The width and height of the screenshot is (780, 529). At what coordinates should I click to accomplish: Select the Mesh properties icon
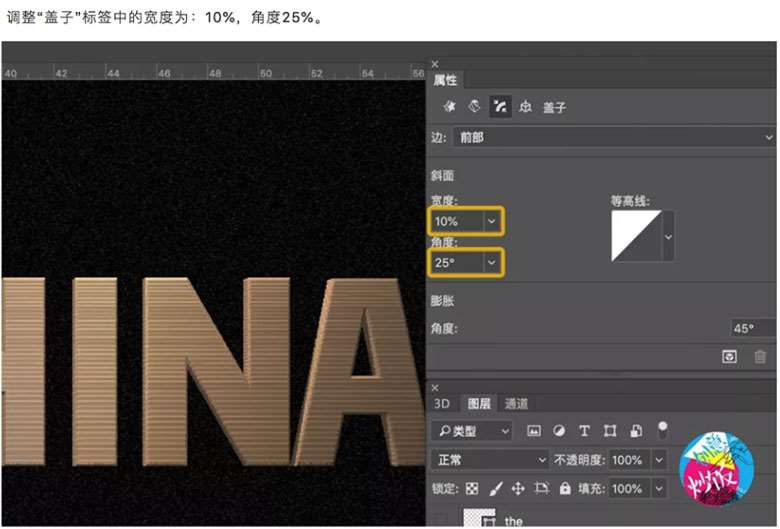point(451,106)
